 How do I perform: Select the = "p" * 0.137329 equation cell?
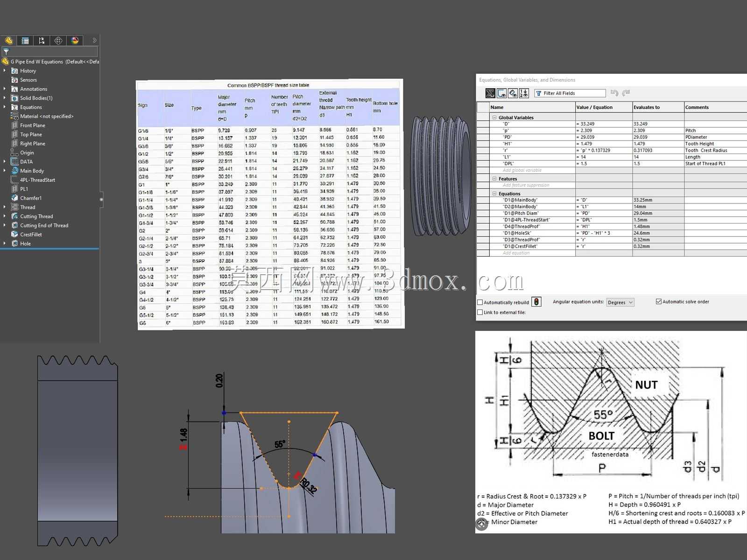pyautogui.click(x=604, y=150)
